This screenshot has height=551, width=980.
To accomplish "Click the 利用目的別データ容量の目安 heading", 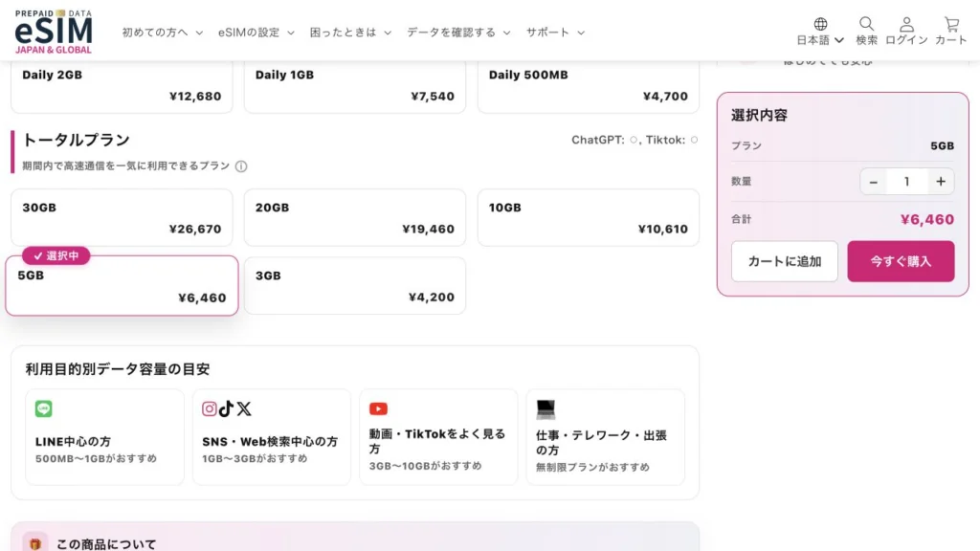I will tap(118, 369).
